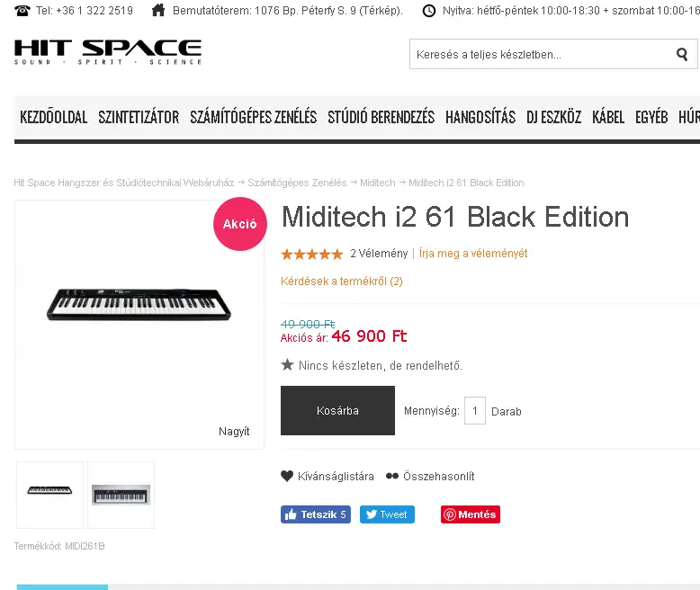Image resolution: width=700 pixels, height=590 pixels.
Task: Add to wishlist via heart icon
Action: click(x=288, y=477)
